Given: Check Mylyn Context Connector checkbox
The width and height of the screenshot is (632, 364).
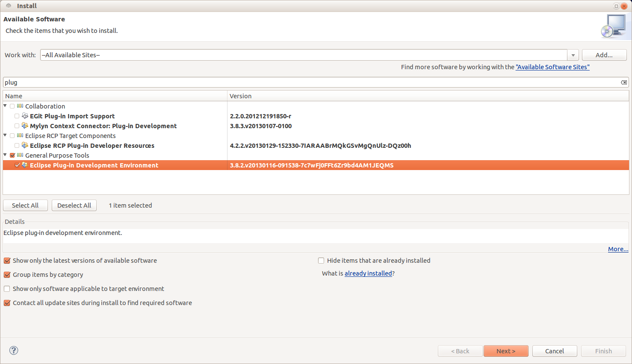Looking at the screenshot, I should tap(17, 126).
